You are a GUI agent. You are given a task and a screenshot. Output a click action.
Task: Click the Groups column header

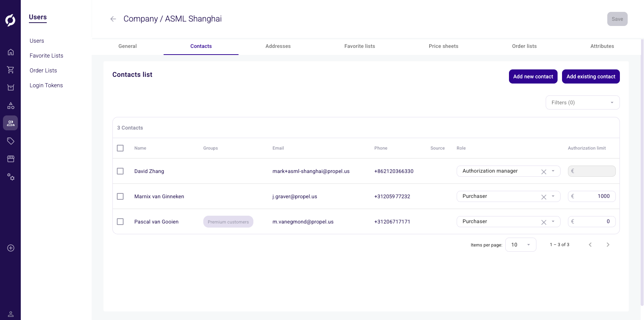click(210, 148)
